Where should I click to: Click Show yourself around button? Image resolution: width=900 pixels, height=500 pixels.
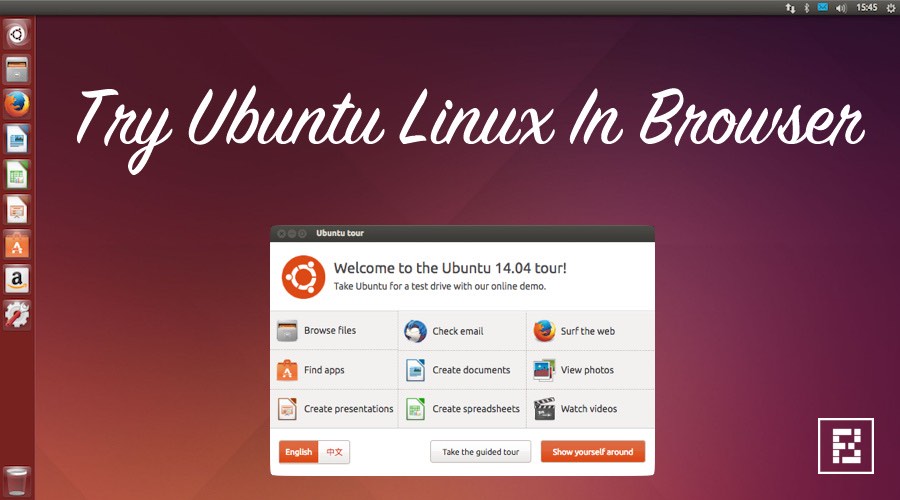coord(592,452)
